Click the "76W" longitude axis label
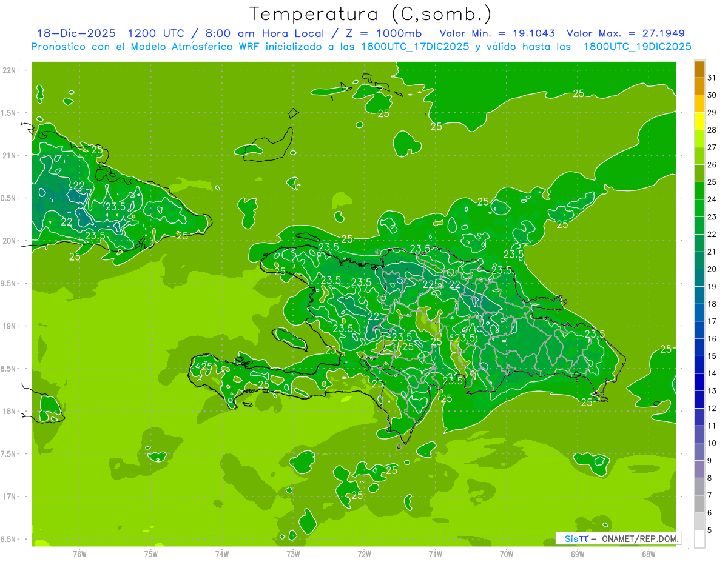The width and height of the screenshot is (728, 562). [x=79, y=554]
